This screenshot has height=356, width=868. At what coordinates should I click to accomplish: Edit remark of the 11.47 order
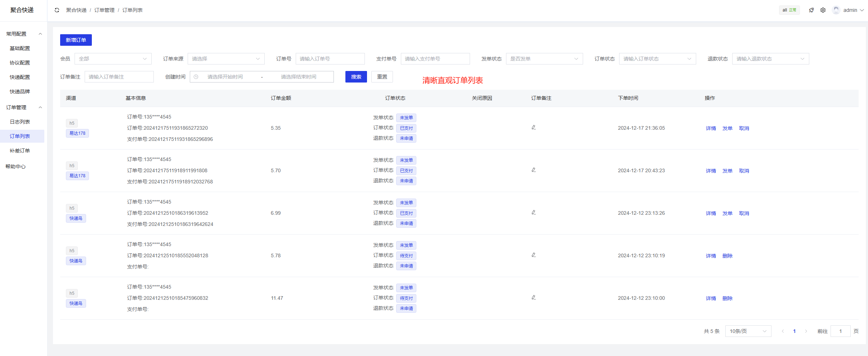click(x=534, y=298)
